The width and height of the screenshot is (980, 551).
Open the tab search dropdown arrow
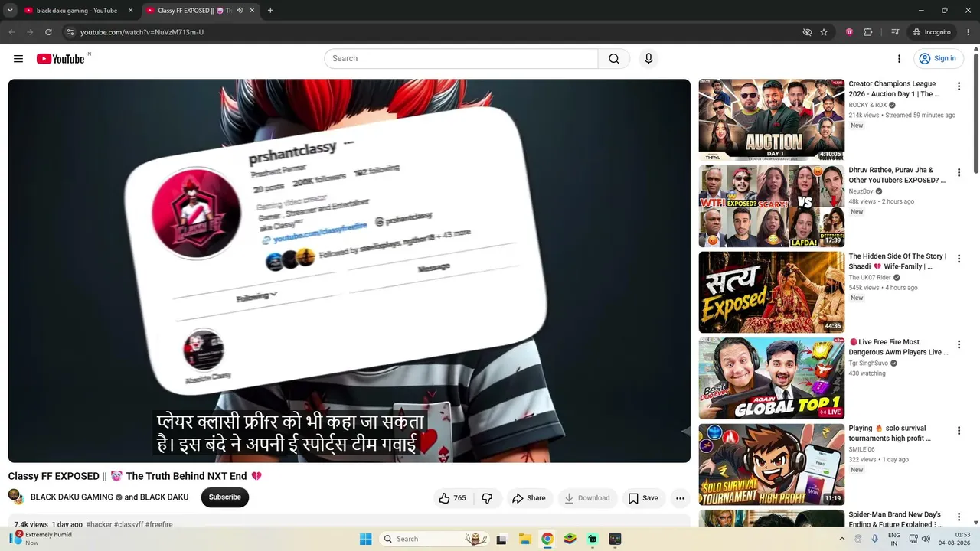10,11
